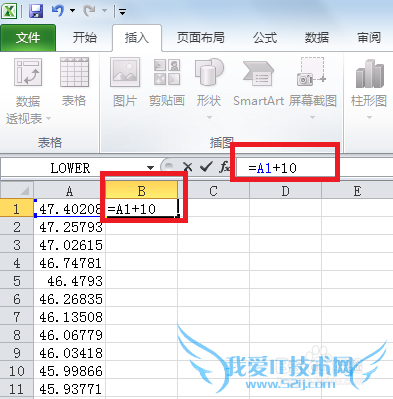Click cell containing 46.13508
Image resolution: width=393 pixels, height=399 pixels.
(x=69, y=317)
